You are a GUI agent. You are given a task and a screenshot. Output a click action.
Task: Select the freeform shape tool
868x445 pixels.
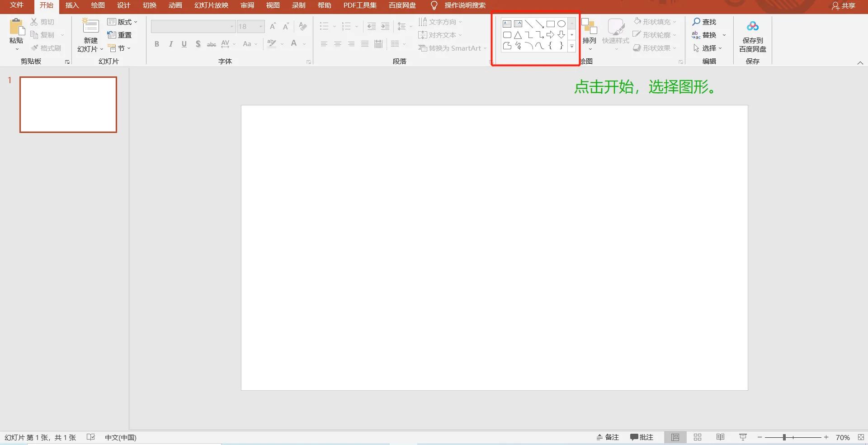point(507,46)
